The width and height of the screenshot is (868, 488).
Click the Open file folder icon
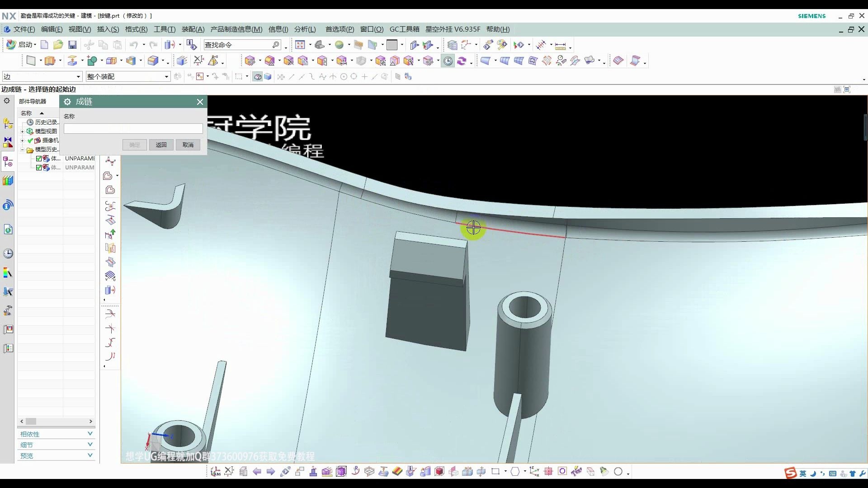pos(58,45)
